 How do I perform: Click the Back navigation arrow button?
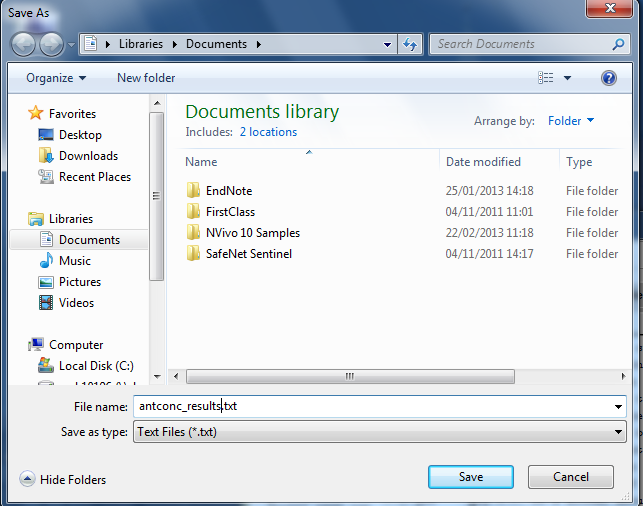[24, 44]
